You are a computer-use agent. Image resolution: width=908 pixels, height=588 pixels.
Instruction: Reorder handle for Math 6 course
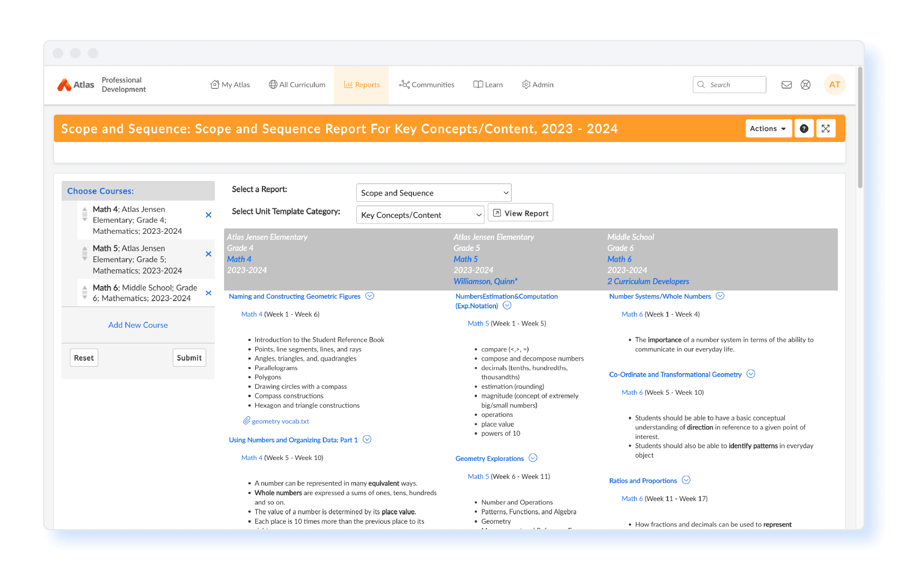point(85,293)
